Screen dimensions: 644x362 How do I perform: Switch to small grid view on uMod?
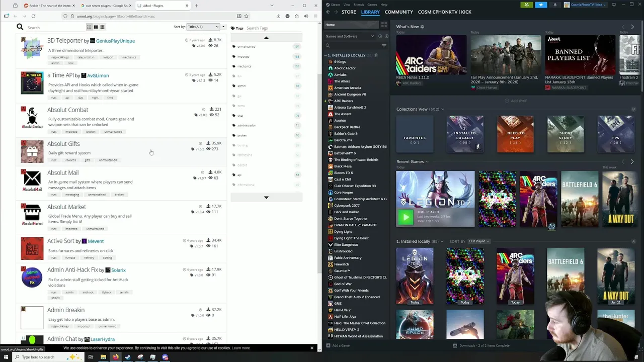pos(102,27)
